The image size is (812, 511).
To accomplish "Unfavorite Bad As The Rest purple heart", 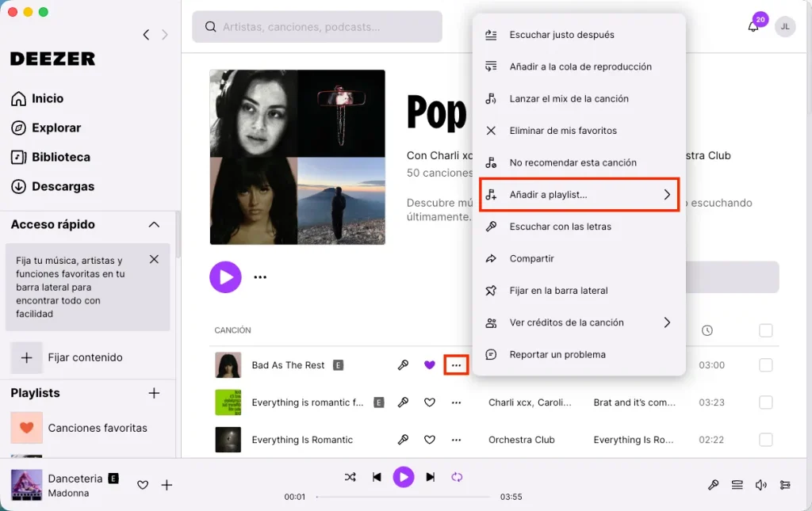I will point(429,365).
